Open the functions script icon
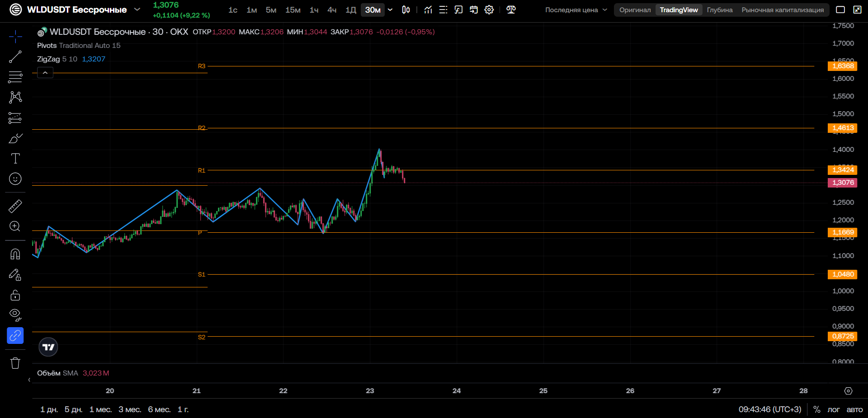The width and height of the screenshot is (868, 418). pyautogui.click(x=458, y=10)
